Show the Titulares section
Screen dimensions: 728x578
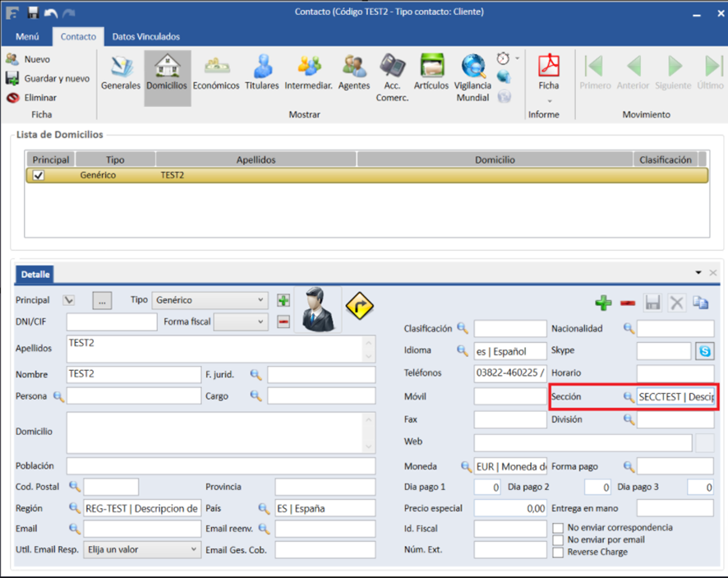point(262,72)
